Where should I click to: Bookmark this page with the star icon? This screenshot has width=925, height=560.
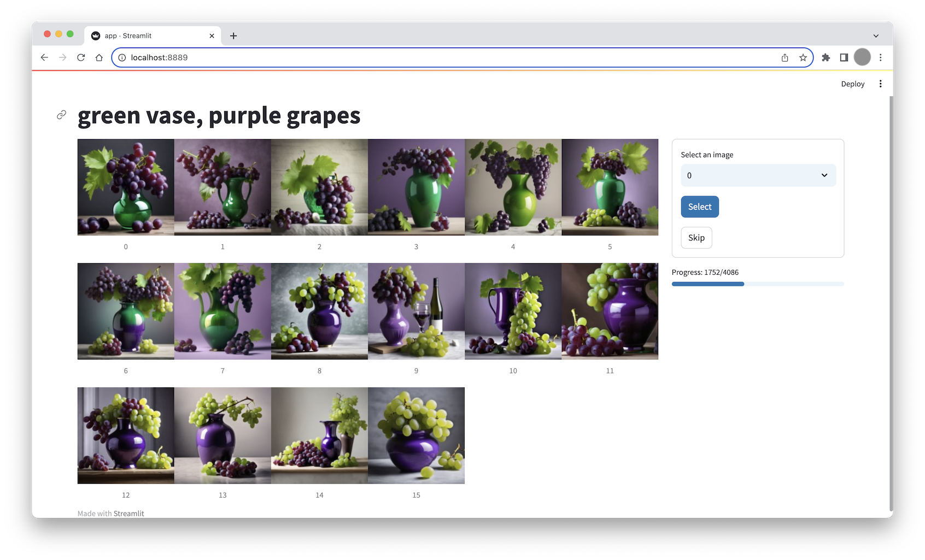click(803, 57)
